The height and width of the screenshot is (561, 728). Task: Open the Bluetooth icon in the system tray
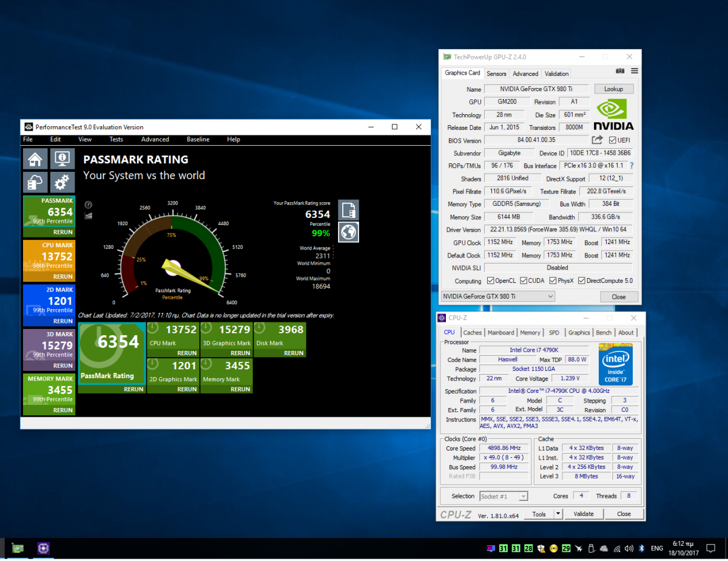click(641, 549)
